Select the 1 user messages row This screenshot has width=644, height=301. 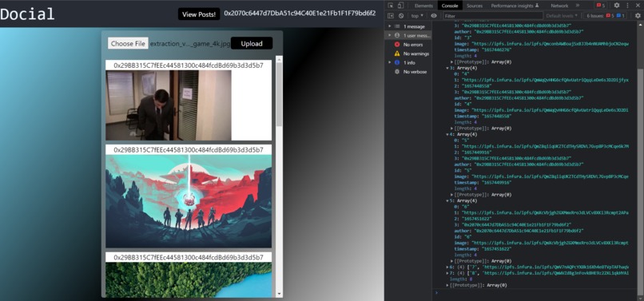click(408, 35)
